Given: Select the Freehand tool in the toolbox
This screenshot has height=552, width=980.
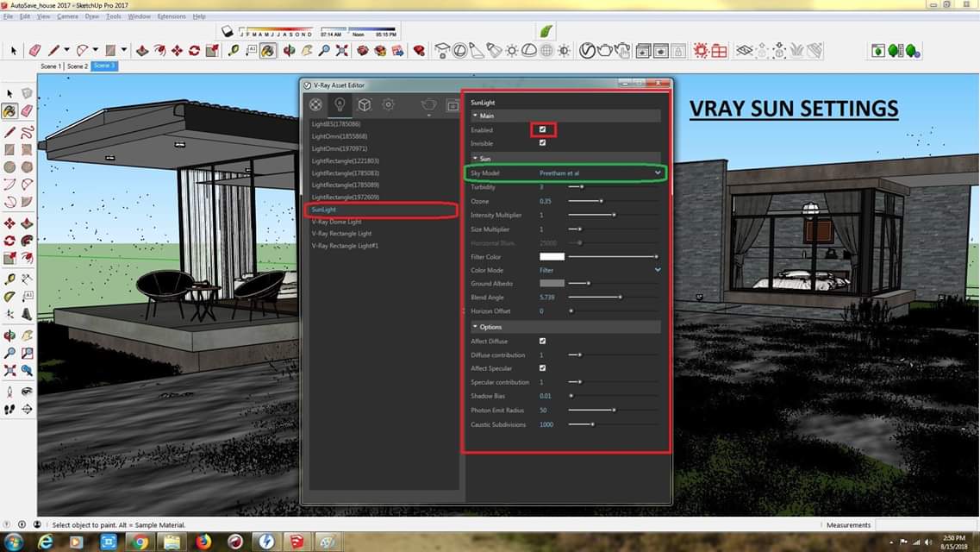Looking at the screenshot, I should click(27, 132).
